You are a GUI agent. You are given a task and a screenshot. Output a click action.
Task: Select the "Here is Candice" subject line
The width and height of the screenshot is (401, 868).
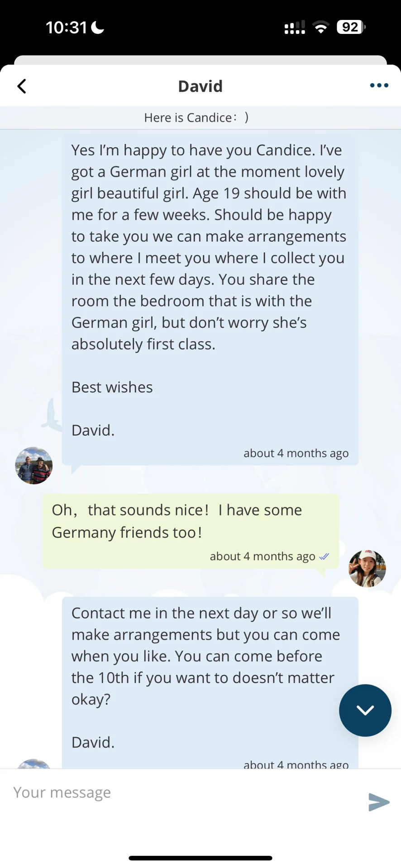pos(196,118)
